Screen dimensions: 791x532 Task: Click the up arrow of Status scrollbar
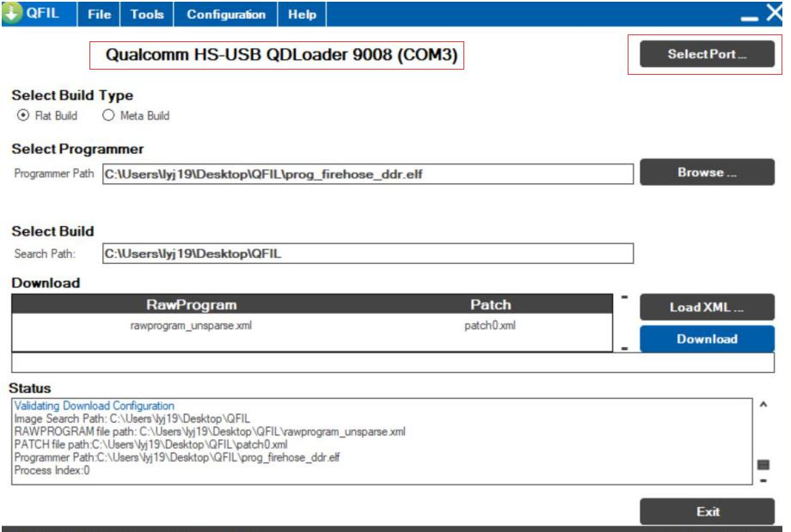click(x=763, y=405)
